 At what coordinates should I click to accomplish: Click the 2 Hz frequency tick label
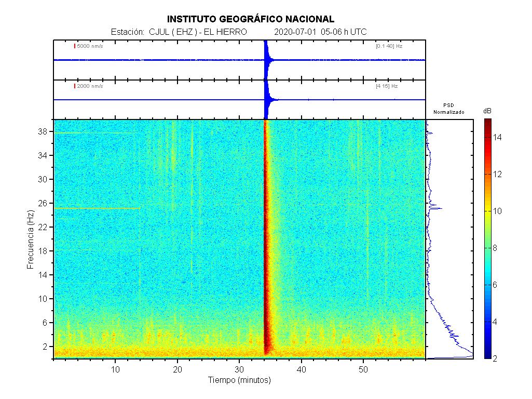tap(45, 347)
